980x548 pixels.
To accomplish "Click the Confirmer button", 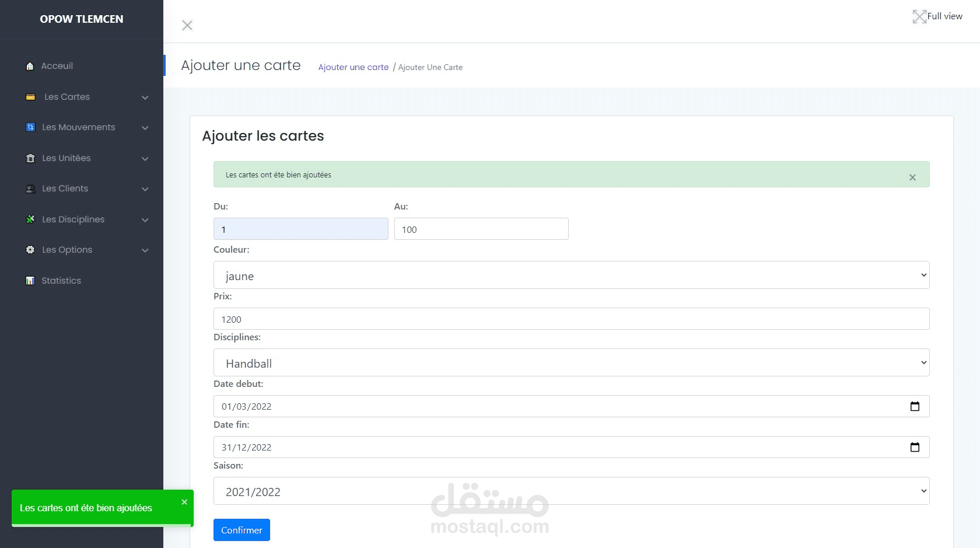I will (242, 530).
